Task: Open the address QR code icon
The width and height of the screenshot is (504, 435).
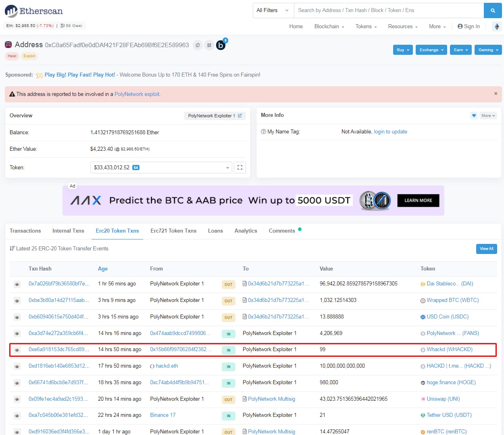Action: pyautogui.click(x=209, y=45)
